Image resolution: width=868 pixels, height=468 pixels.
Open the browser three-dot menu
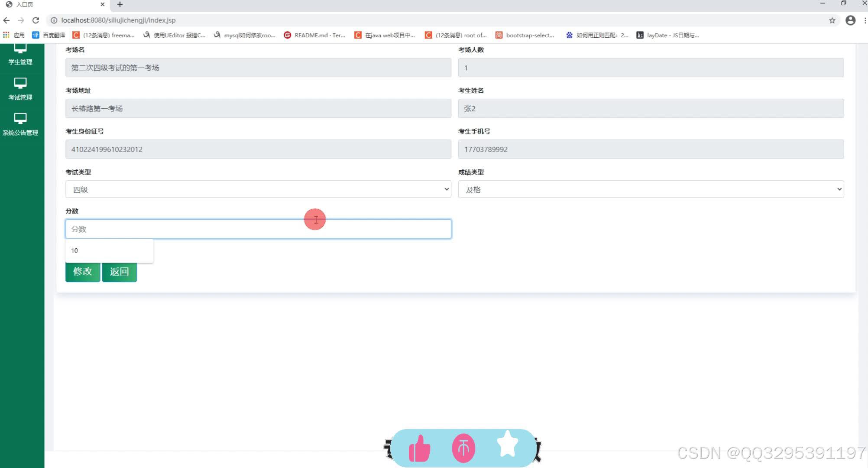pos(865,20)
